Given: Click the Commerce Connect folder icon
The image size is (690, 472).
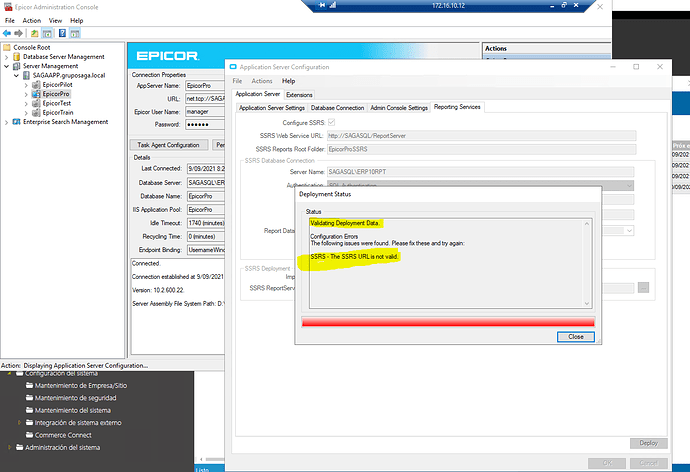Looking at the screenshot, I should 29,435.
